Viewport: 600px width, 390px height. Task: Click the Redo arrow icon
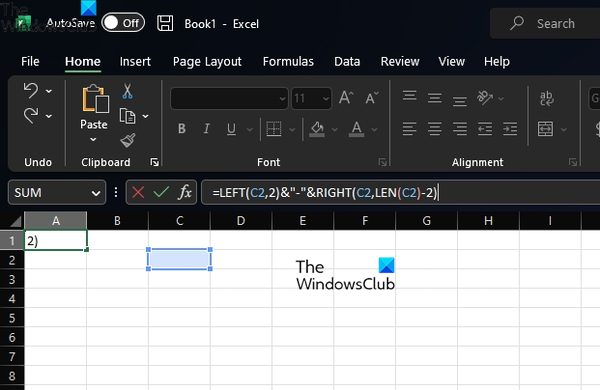click(x=31, y=116)
